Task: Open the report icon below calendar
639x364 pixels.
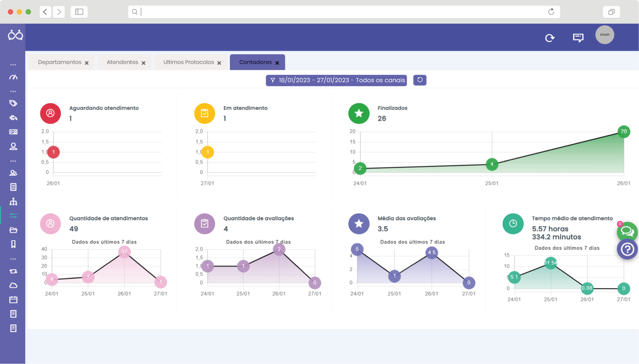Action: (13, 314)
